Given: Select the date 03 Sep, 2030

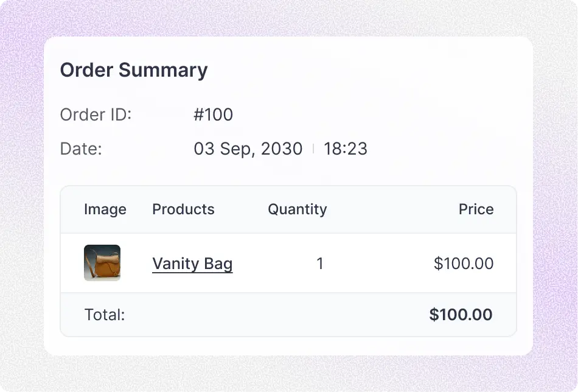Looking at the screenshot, I should tap(248, 149).
